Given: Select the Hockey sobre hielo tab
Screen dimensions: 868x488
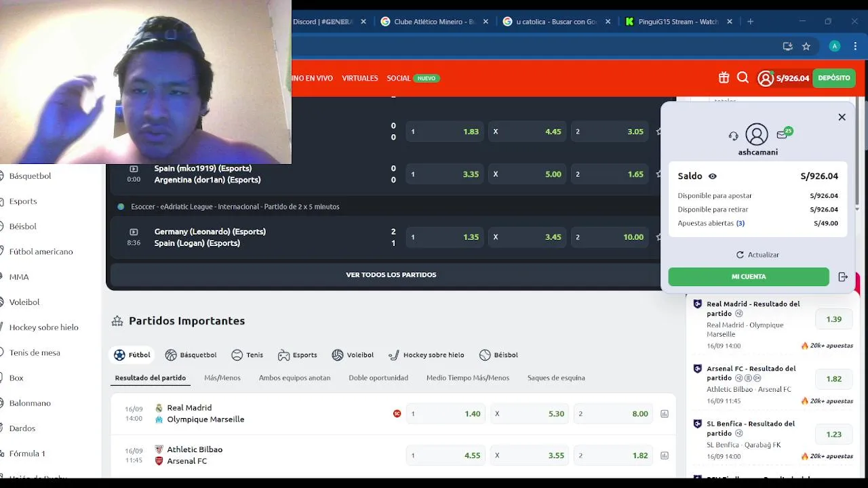Looking at the screenshot, I should 426,354.
